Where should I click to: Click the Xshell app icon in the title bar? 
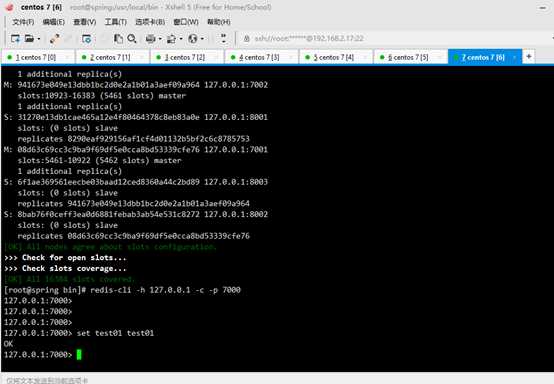click(x=10, y=7)
